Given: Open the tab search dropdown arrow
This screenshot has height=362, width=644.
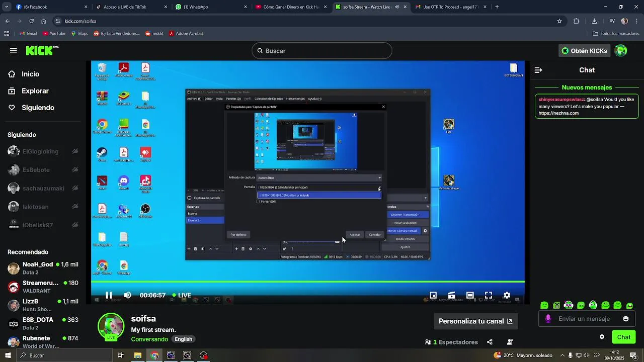Looking at the screenshot, I should pos(7,7).
